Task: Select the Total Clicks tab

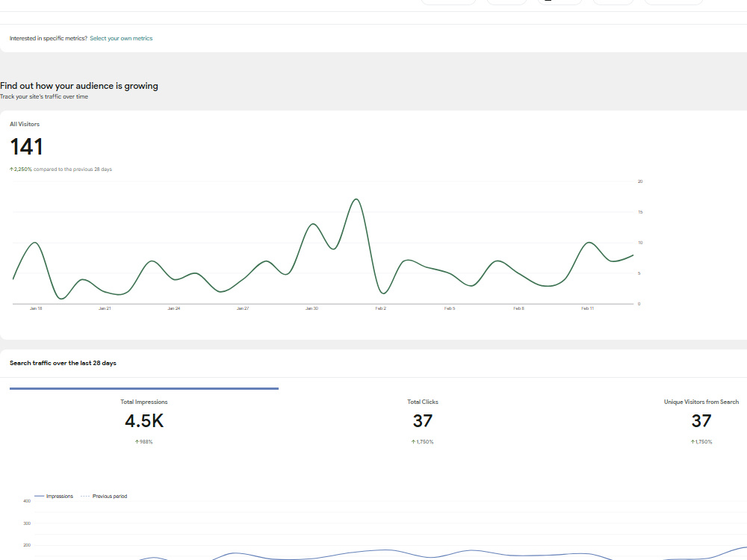Action: point(423,421)
